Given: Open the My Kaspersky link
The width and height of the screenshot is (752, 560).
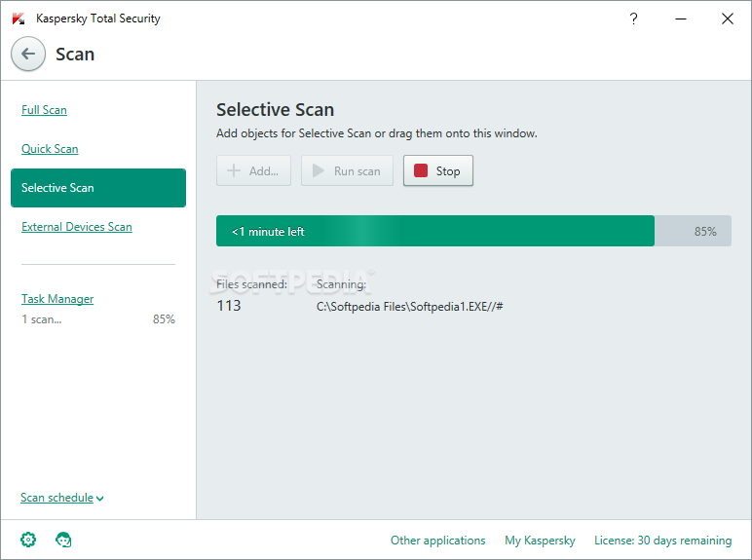Looking at the screenshot, I should point(540,541).
